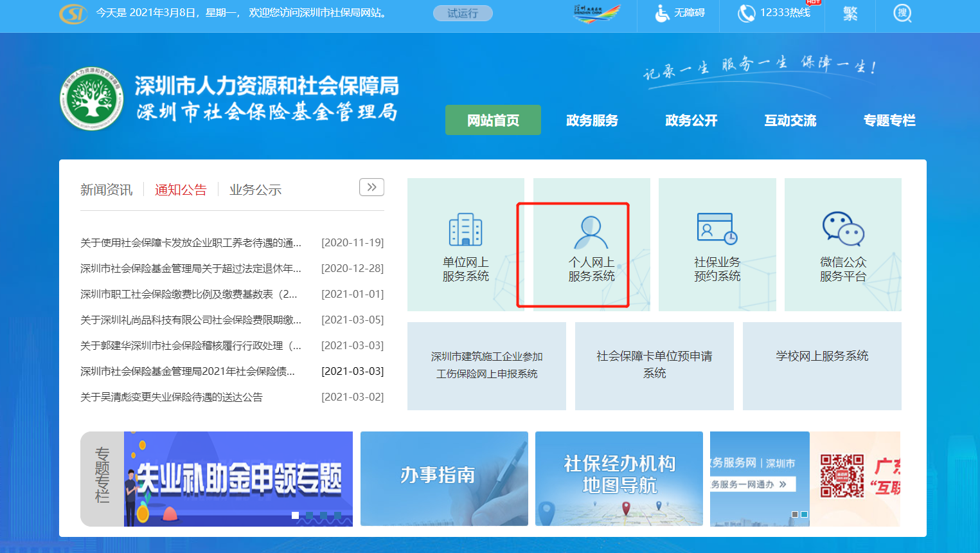Open the 微信公众服务平台 chat icon
Image resolution: width=980 pixels, height=553 pixels.
click(x=842, y=229)
